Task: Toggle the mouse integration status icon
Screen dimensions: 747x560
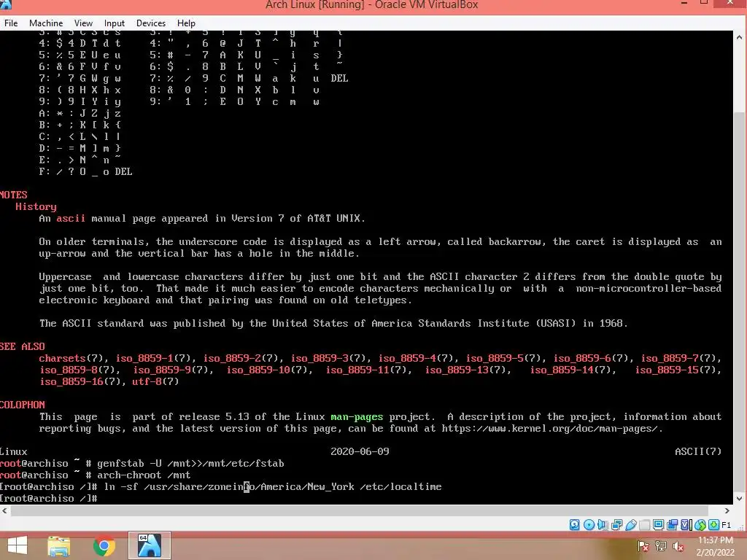Action: point(700,525)
